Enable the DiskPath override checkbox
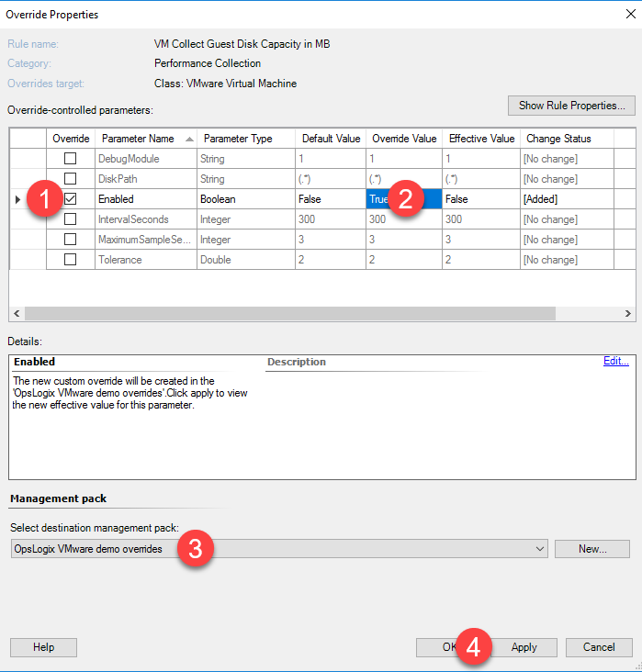Viewport: 642px width, 672px height. pos(71,179)
